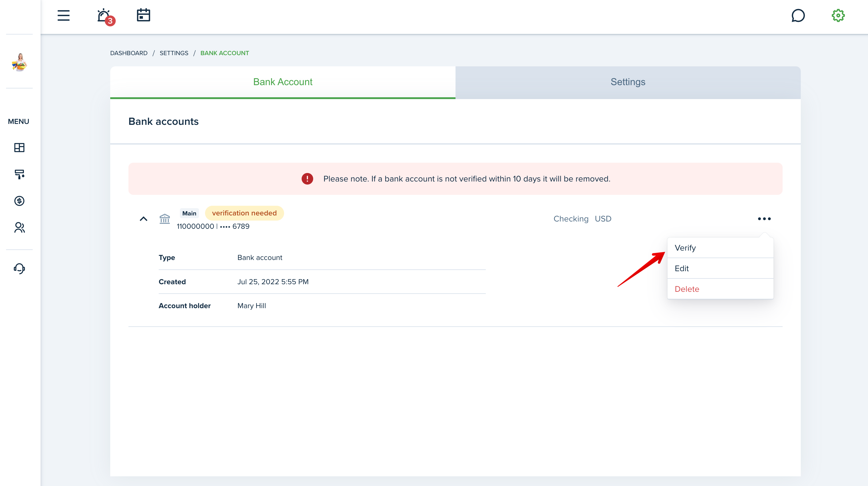Click the profile avatar in sidebar
Screen dimensions: 868x486
(20, 62)
